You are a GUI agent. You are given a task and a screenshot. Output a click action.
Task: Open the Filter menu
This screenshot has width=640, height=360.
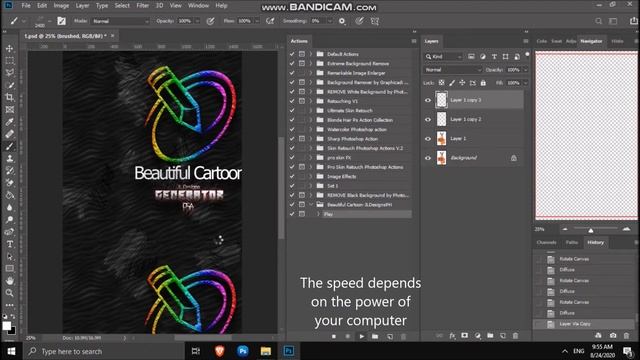click(x=142, y=6)
